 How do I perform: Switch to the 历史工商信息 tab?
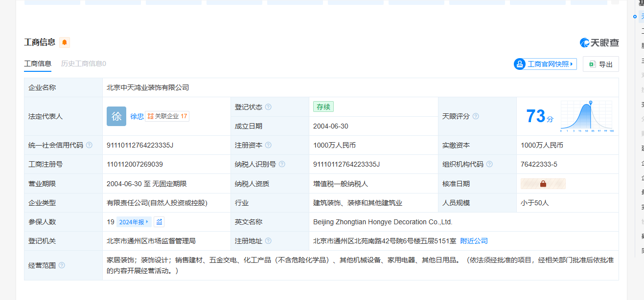[x=83, y=64]
